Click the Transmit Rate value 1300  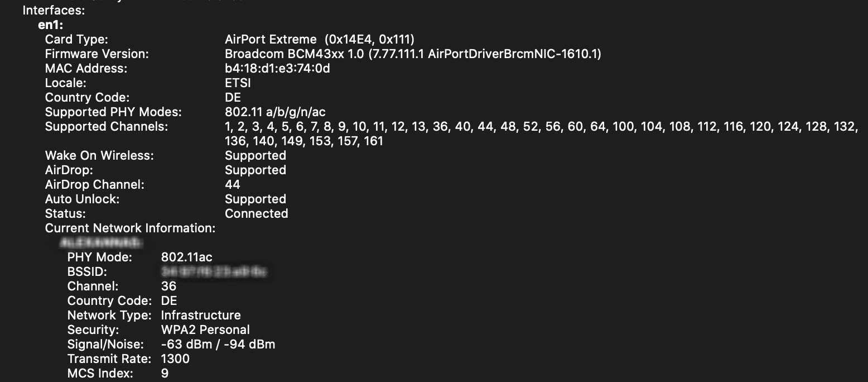(175, 359)
